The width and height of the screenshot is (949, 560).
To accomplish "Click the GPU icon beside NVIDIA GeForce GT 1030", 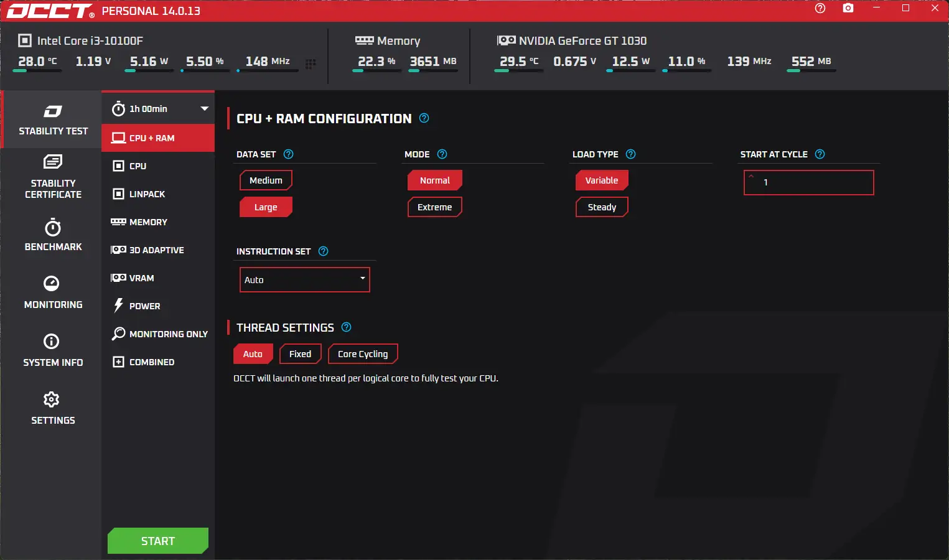I will coord(506,40).
